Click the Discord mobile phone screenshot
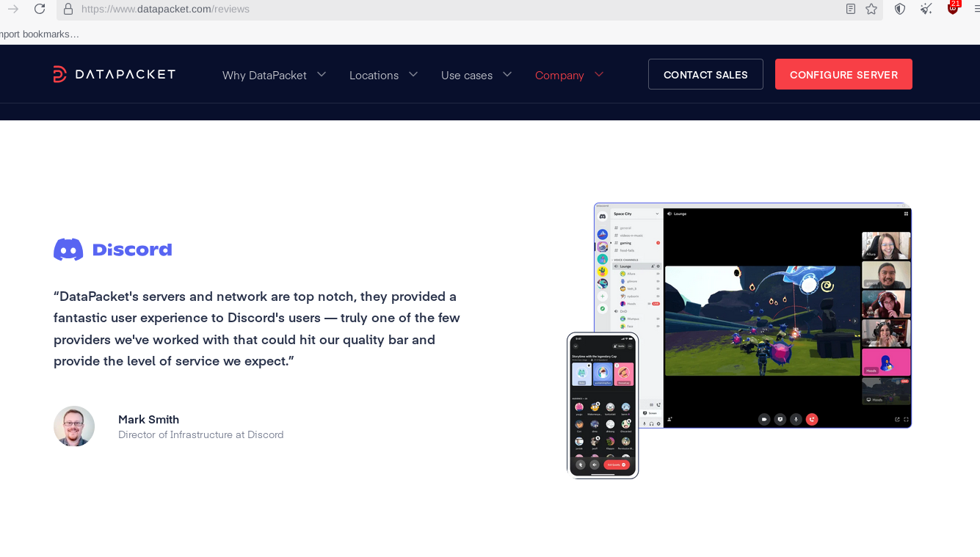Screen dimensions: 980x557 (603, 405)
